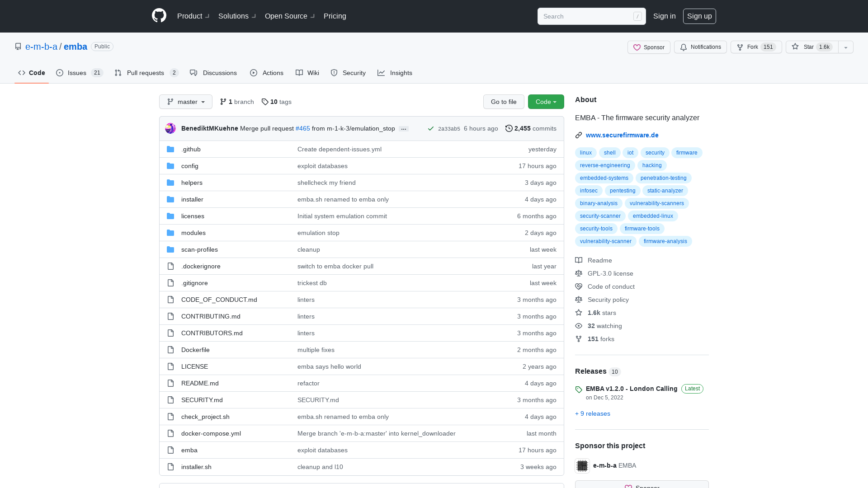Click the README.md file entry
868x488 pixels.
(x=200, y=383)
